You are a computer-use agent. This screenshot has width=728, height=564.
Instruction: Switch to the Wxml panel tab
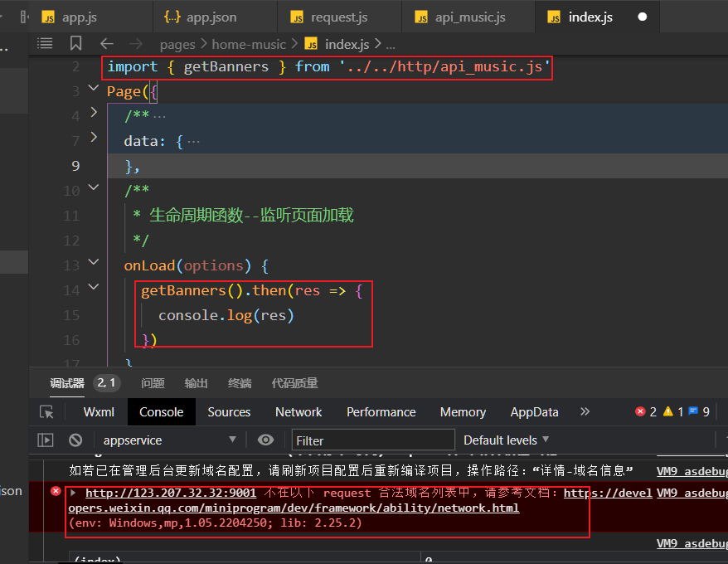point(99,412)
